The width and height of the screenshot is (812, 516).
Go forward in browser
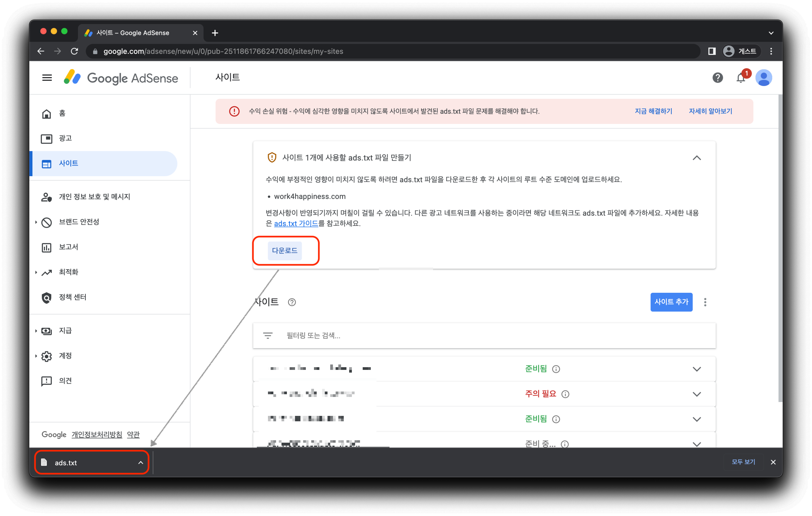[x=58, y=51]
